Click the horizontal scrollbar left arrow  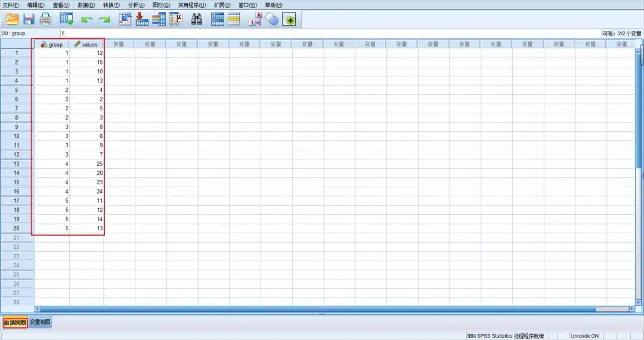pos(38,309)
